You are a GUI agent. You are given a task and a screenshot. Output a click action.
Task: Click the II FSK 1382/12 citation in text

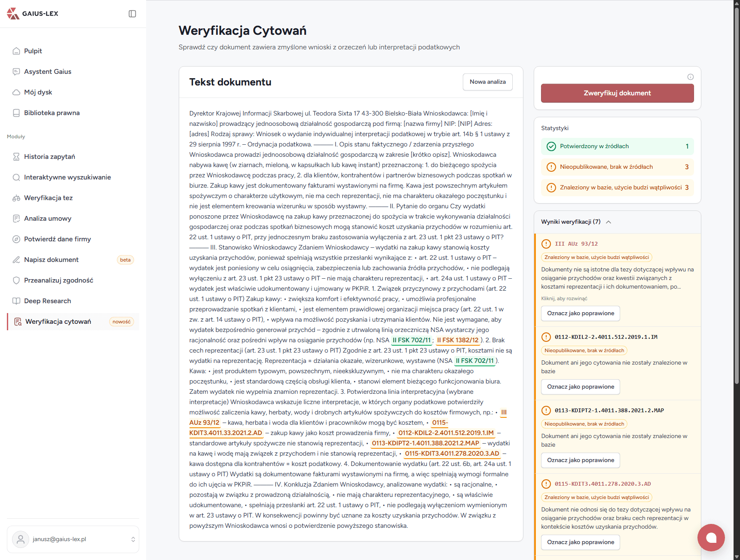[x=458, y=340]
